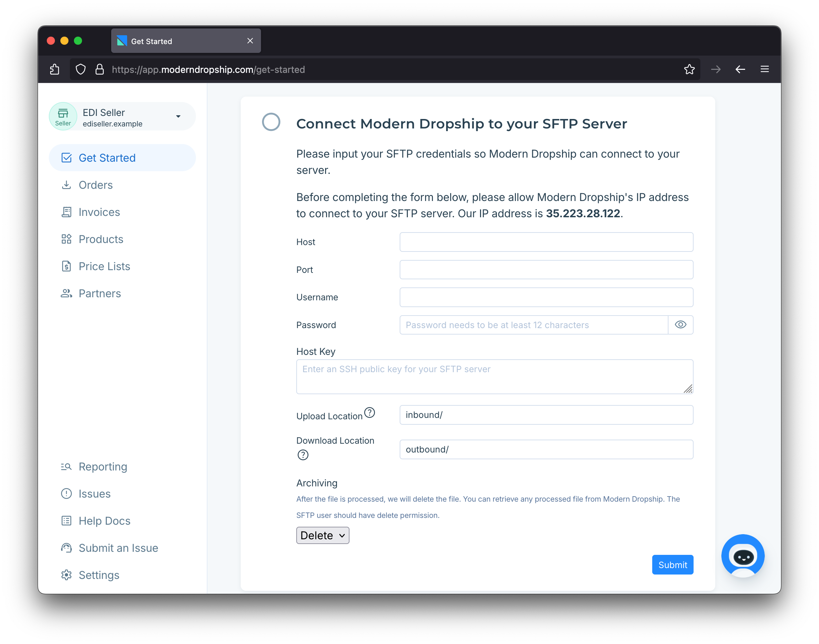This screenshot has height=644, width=819.
Task: Navigate to Price Lists
Action: (104, 266)
